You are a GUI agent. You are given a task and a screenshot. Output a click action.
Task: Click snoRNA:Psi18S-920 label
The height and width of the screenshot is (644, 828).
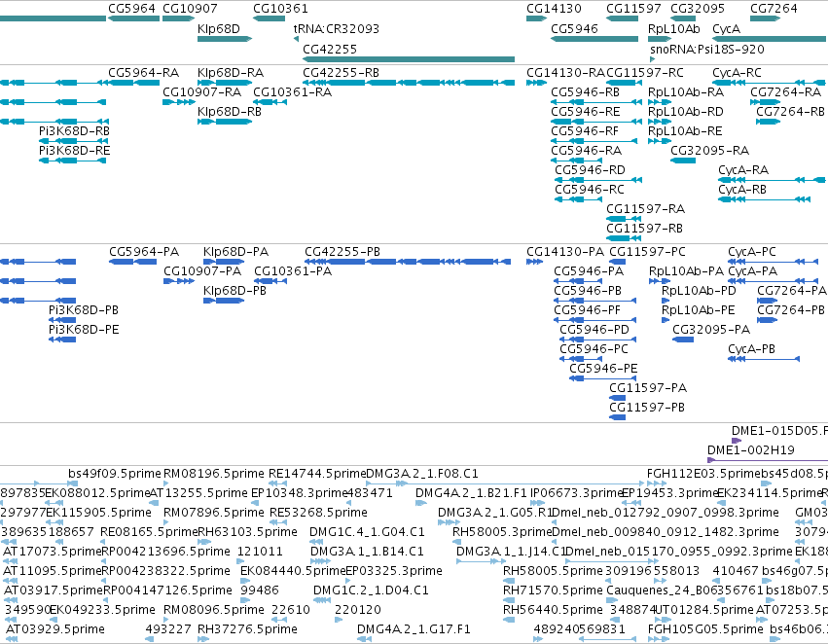coord(707,49)
